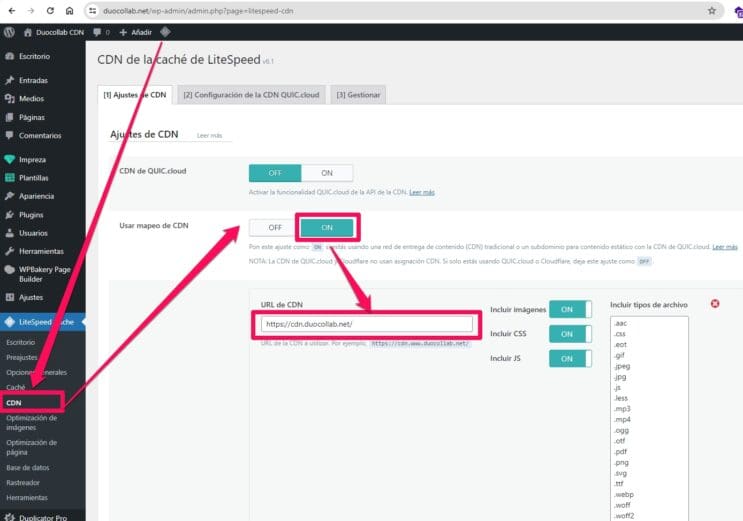The height and width of the screenshot is (521, 743).
Task: Open Base de datos submenu
Action: pyautogui.click(x=28, y=467)
